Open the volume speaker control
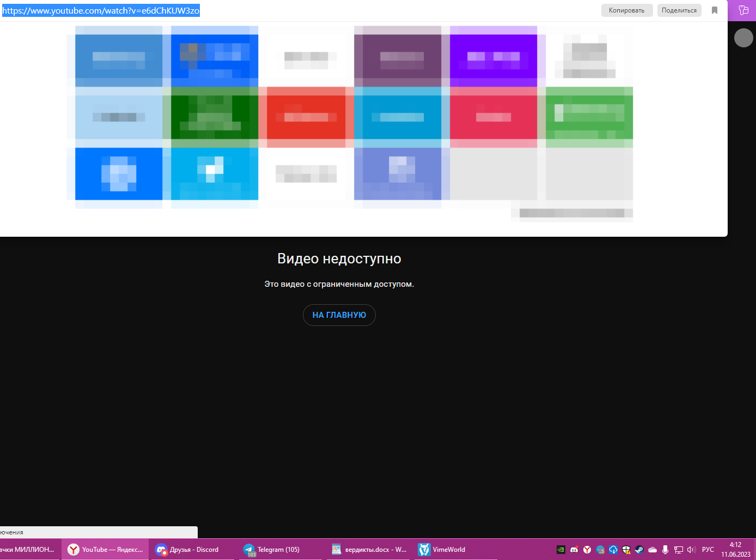Image resolution: width=756 pixels, height=560 pixels. (x=691, y=550)
